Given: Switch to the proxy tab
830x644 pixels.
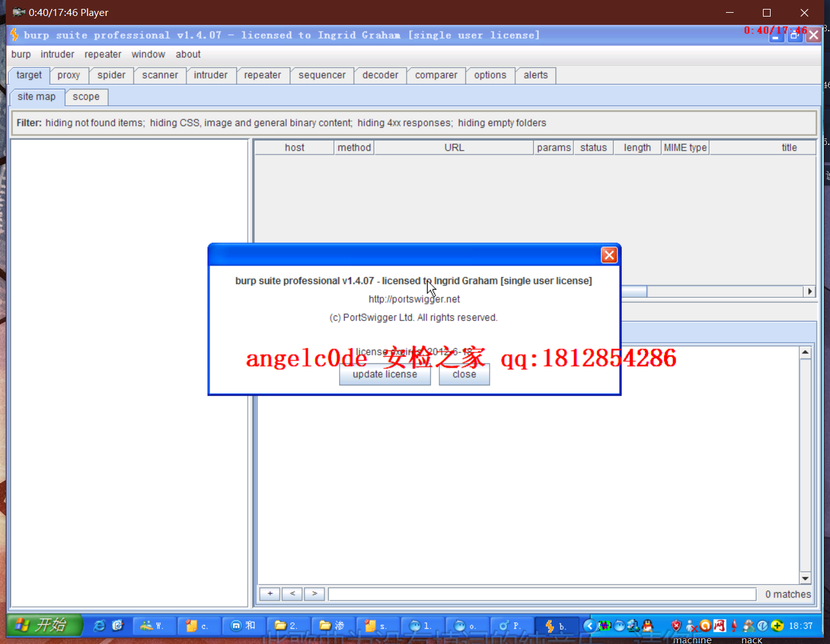Looking at the screenshot, I should pyautogui.click(x=69, y=75).
